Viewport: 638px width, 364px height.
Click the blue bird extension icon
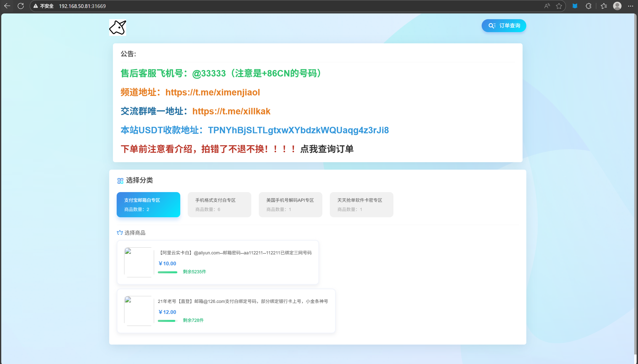click(575, 6)
